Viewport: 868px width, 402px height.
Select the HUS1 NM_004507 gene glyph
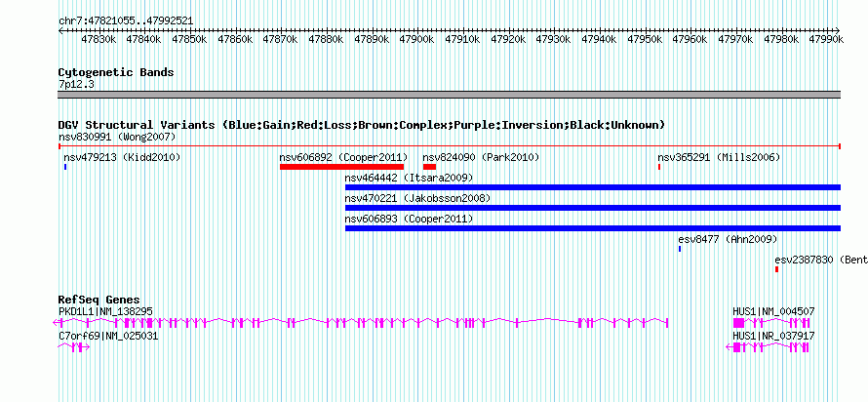[x=771, y=322]
